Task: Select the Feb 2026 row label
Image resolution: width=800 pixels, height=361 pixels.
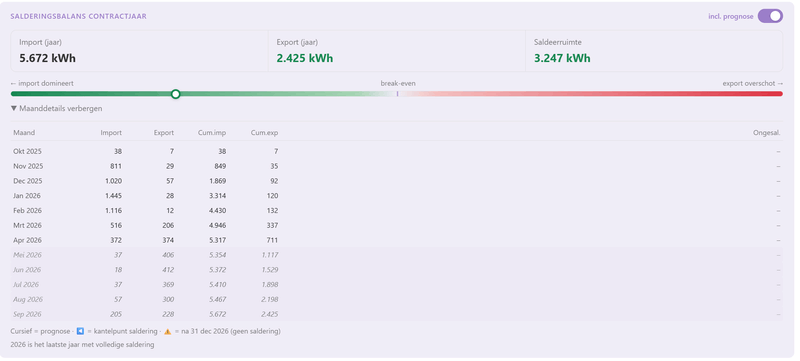Action: click(x=28, y=211)
